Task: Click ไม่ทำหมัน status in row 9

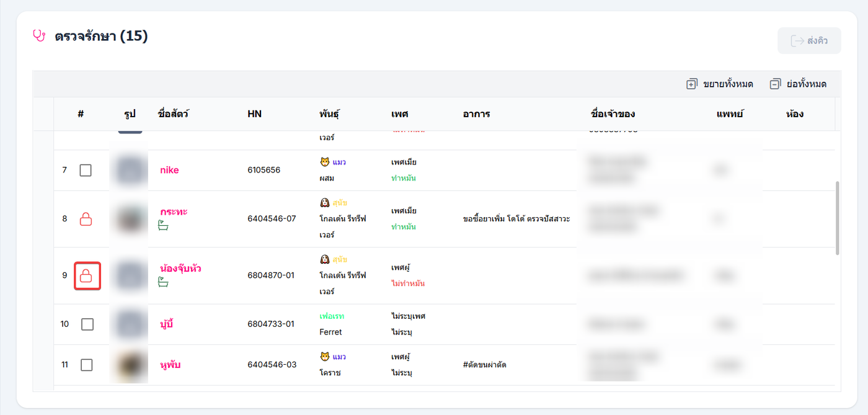Action: (x=408, y=283)
